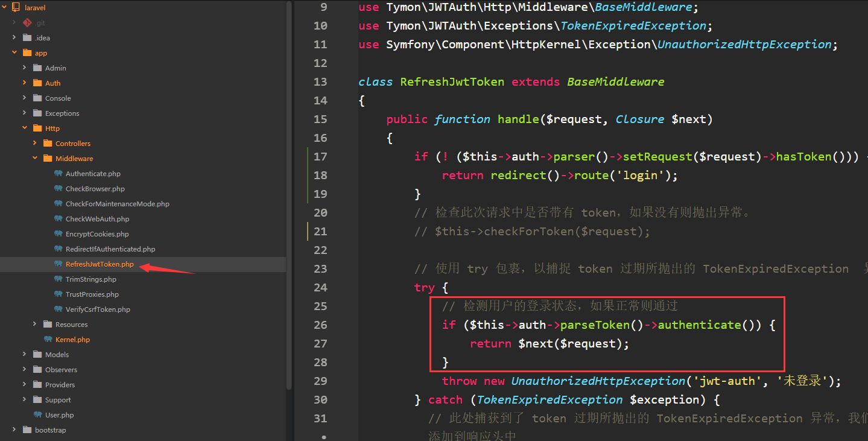Click the RedirectIfAuthenticated.php PHP file icon
Screen dimensions: 868x441
(x=58, y=249)
